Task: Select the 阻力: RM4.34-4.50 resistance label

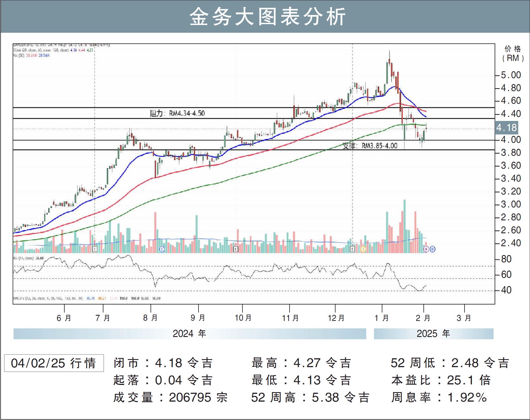Action: point(177,113)
